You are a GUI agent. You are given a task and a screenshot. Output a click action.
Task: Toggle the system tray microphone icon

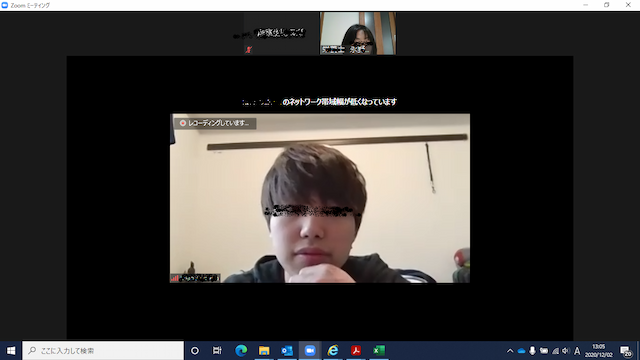click(x=532, y=351)
